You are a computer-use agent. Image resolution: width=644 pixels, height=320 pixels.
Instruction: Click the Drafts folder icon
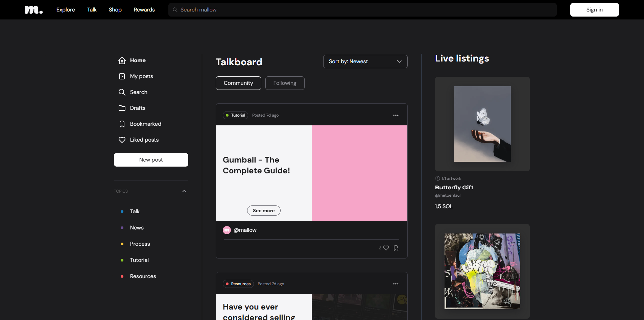[x=122, y=108]
